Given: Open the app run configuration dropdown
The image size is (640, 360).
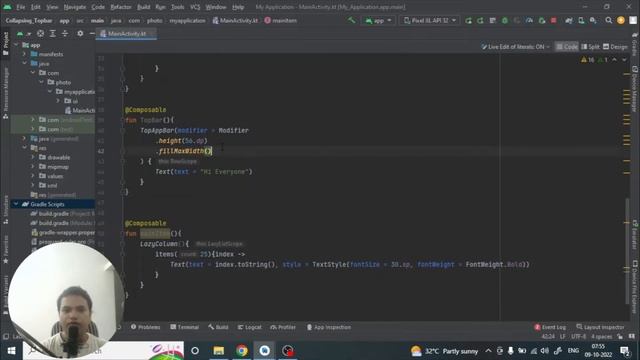Looking at the screenshot, I should coord(378,20).
